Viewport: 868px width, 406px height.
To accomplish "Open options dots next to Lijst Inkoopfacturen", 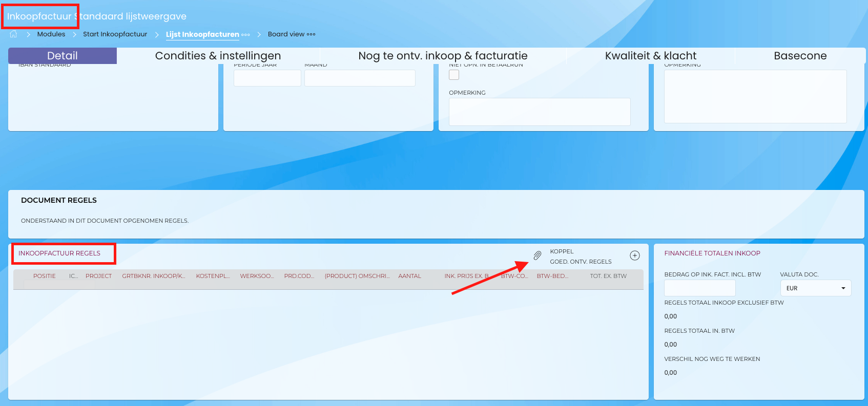I will click(x=246, y=35).
